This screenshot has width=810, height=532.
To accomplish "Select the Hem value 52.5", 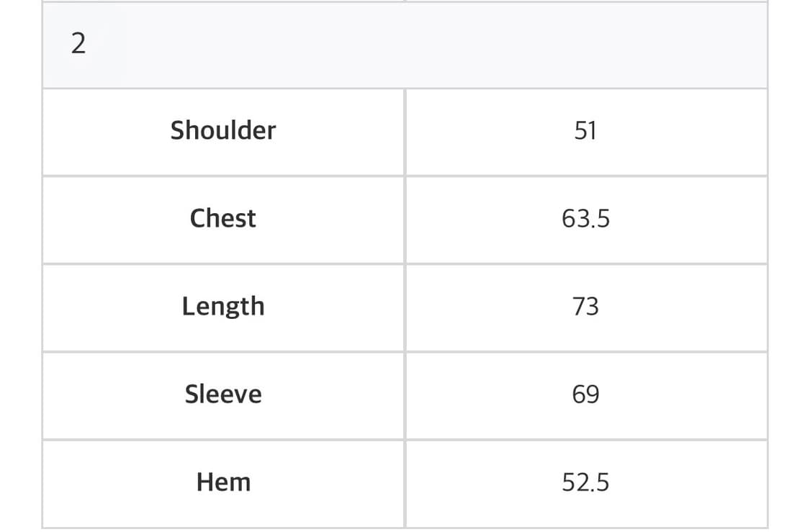I will click(585, 482).
